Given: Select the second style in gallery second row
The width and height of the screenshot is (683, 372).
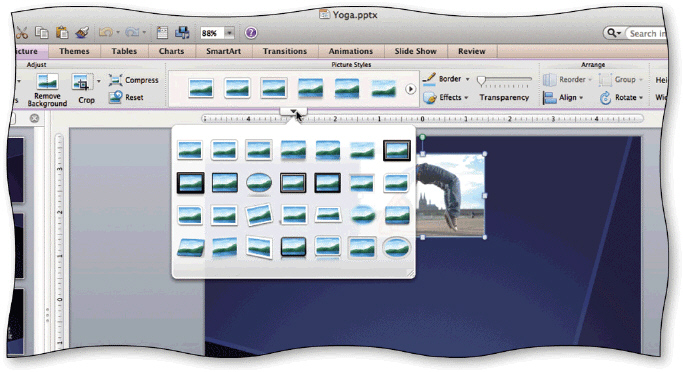Looking at the screenshot, I should tap(225, 183).
